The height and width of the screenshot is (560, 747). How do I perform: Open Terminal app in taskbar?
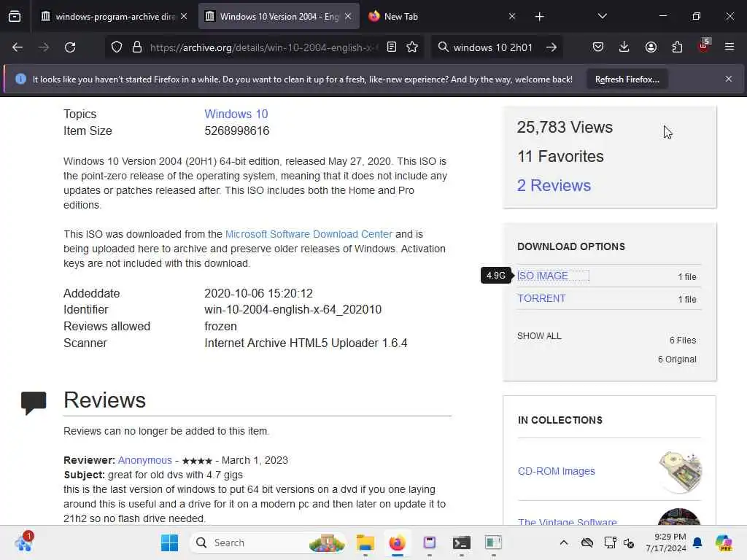click(461, 542)
